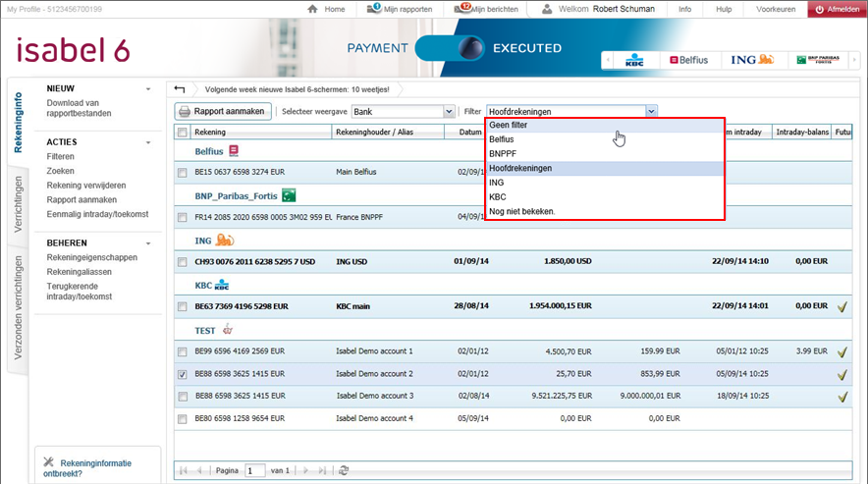Click the back arrow above the toolbar
The height and width of the screenshot is (484, 868).
coord(180,89)
